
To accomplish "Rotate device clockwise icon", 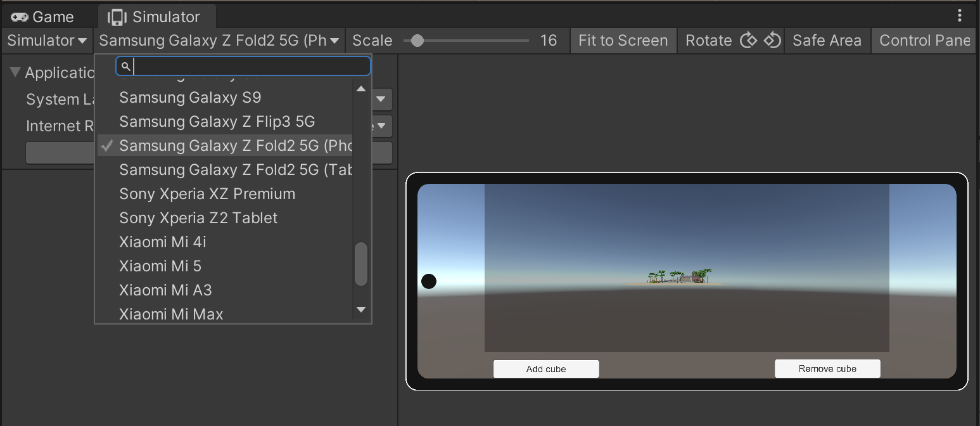I will coord(749,41).
